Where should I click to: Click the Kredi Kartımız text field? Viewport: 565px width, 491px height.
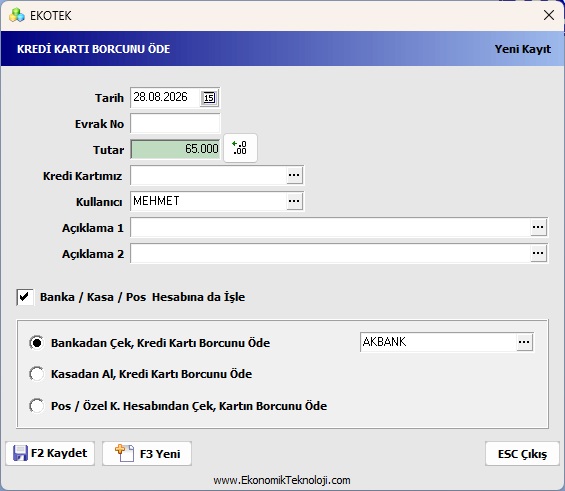pos(208,175)
